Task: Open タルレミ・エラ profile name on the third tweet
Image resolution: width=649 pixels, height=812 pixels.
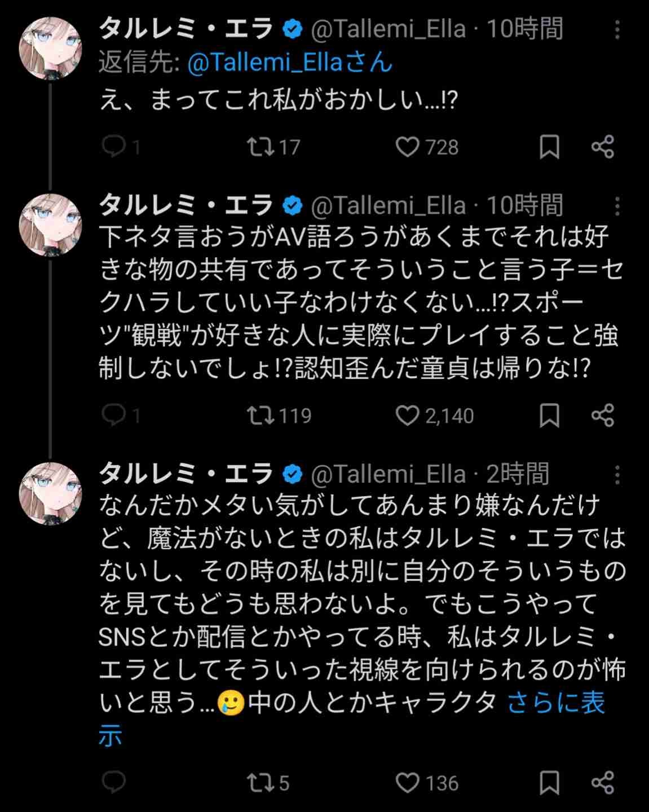Action: tap(186, 474)
